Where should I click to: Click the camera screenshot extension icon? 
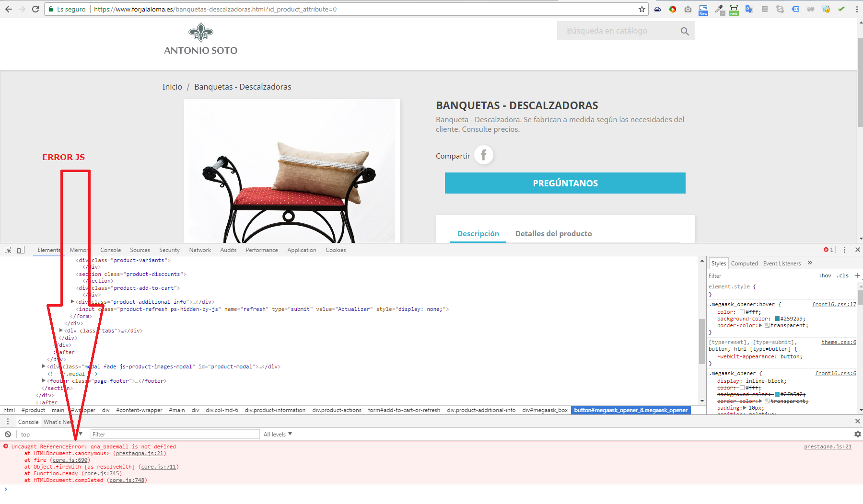pos(688,9)
